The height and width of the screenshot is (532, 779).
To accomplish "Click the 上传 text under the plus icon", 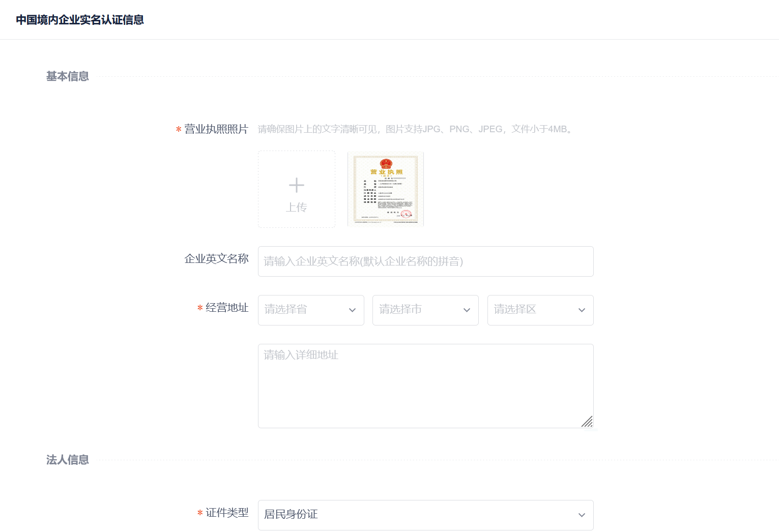I will [296, 208].
